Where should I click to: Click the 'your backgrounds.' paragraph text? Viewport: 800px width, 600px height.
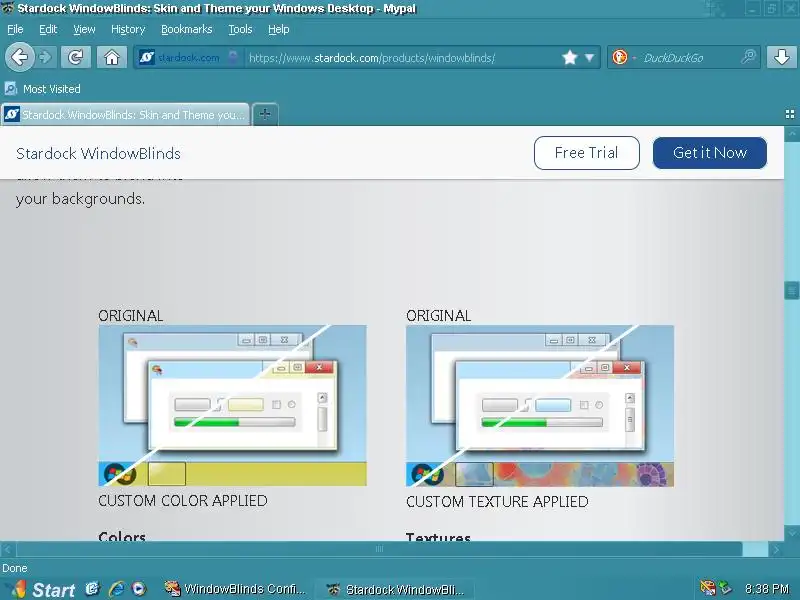click(80, 198)
